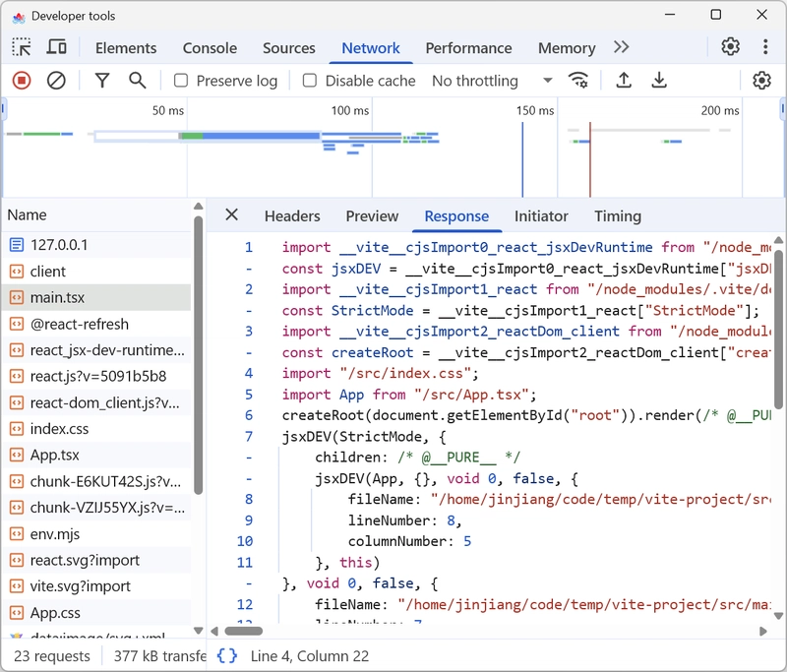This screenshot has width=787, height=672.
Task: Open the No throttling dropdown
Action: 492,81
